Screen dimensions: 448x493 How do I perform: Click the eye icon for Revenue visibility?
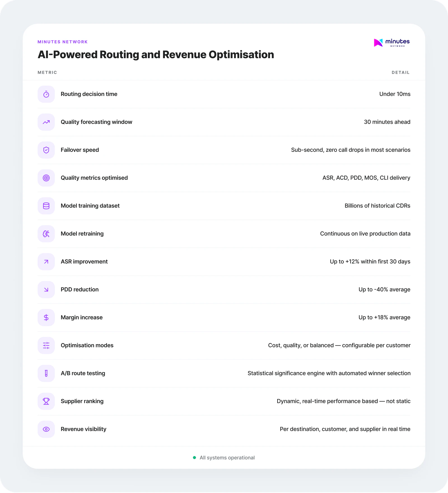click(x=46, y=429)
